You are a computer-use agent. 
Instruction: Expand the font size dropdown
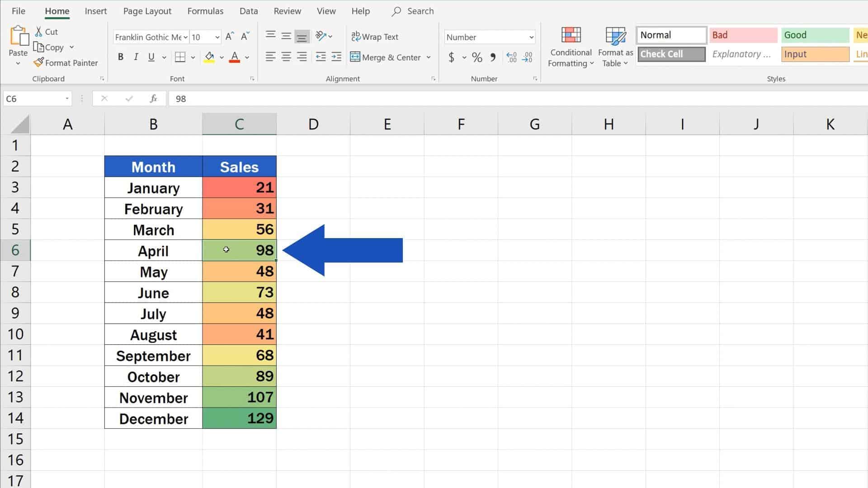tap(217, 37)
